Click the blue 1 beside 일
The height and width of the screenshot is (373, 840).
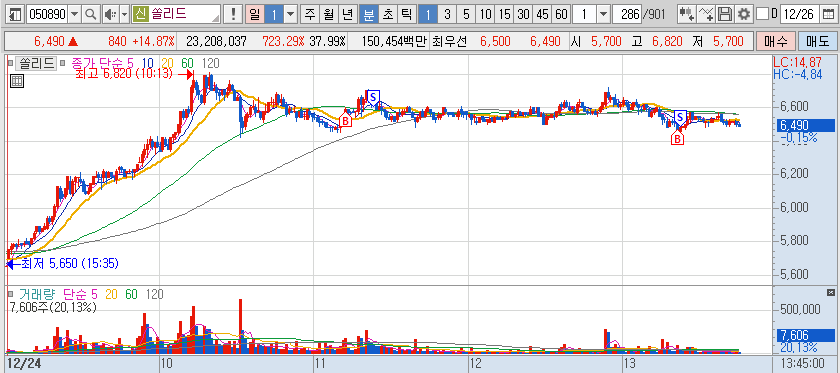tap(273, 14)
